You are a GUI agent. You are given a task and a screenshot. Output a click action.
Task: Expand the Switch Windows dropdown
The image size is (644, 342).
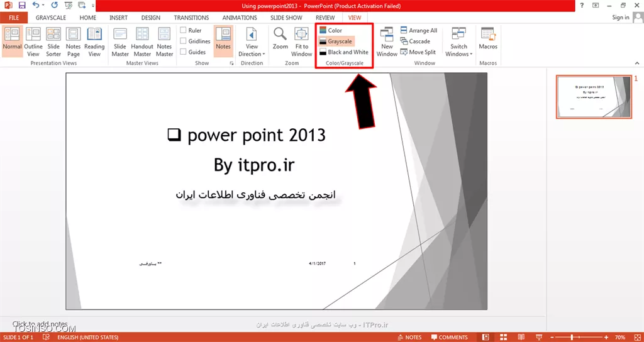(x=458, y=41)
